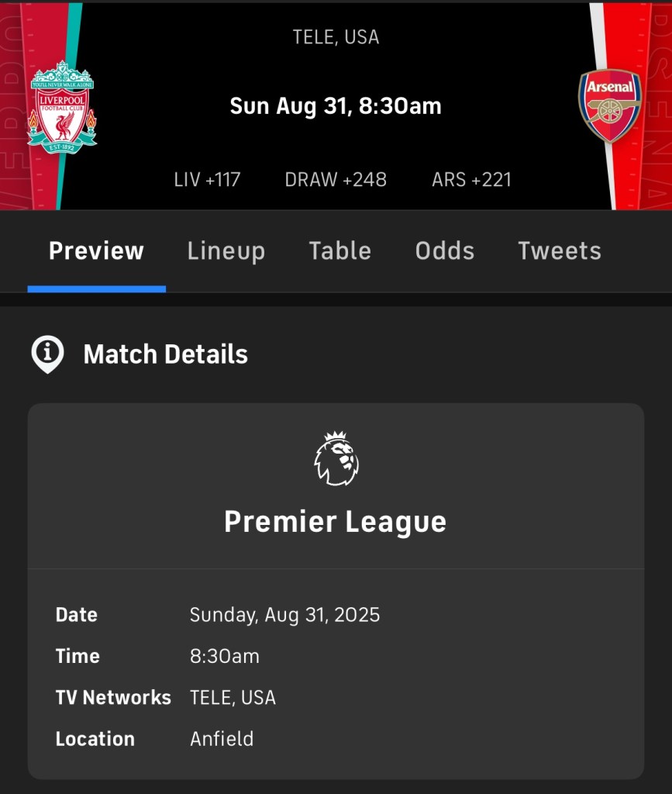
Task: Tap TELE, USA broadcast text in header
Action: (336, 37)
